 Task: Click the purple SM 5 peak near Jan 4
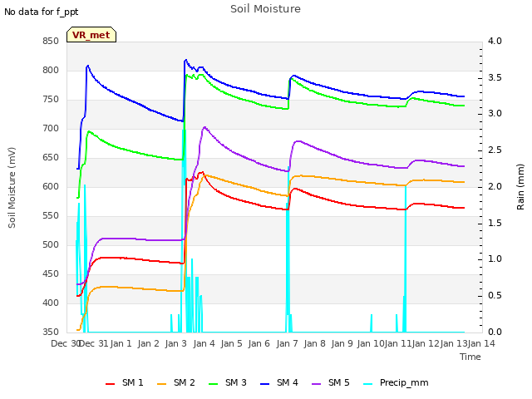click(204, 127)
